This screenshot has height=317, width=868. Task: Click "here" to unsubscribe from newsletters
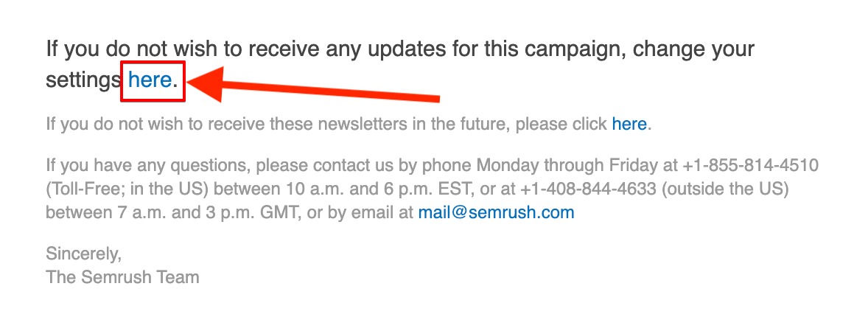coord(629,124)
